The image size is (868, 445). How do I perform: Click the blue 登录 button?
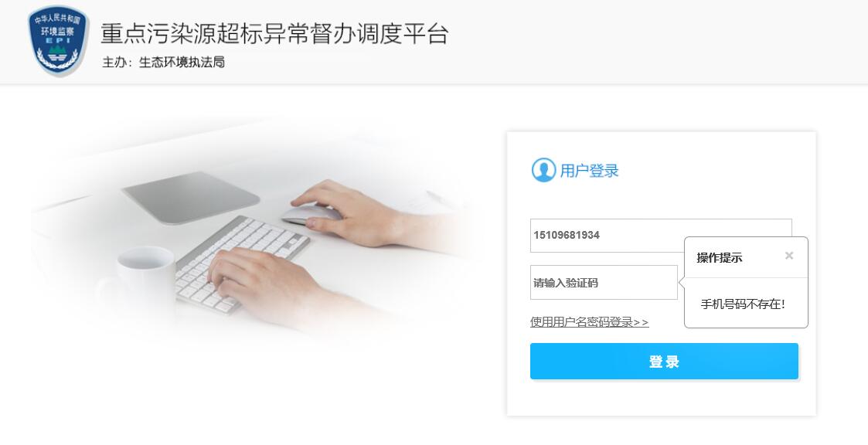coord(664,362)
